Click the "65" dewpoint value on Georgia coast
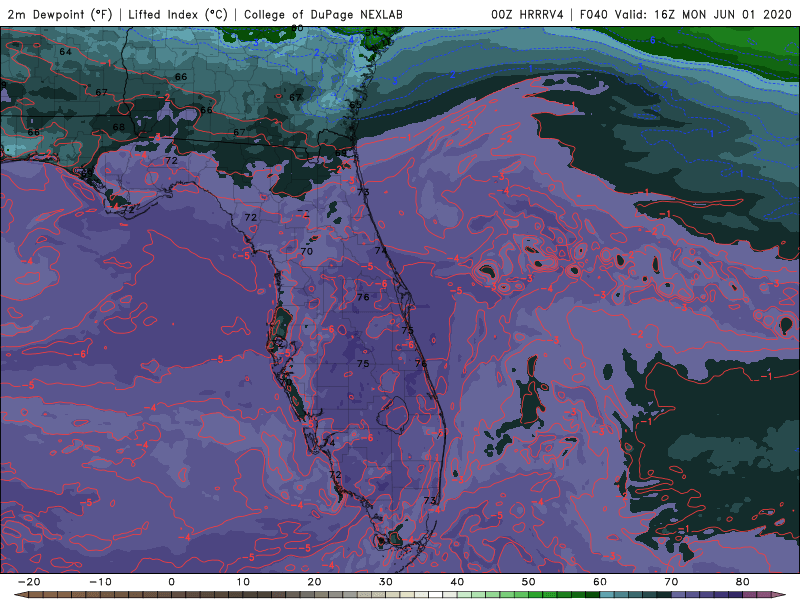800x600 pixels. click(355, 105)
